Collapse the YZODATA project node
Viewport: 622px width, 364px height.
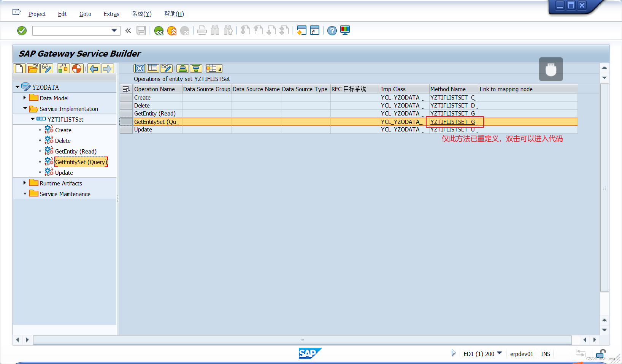coord(17,87)
